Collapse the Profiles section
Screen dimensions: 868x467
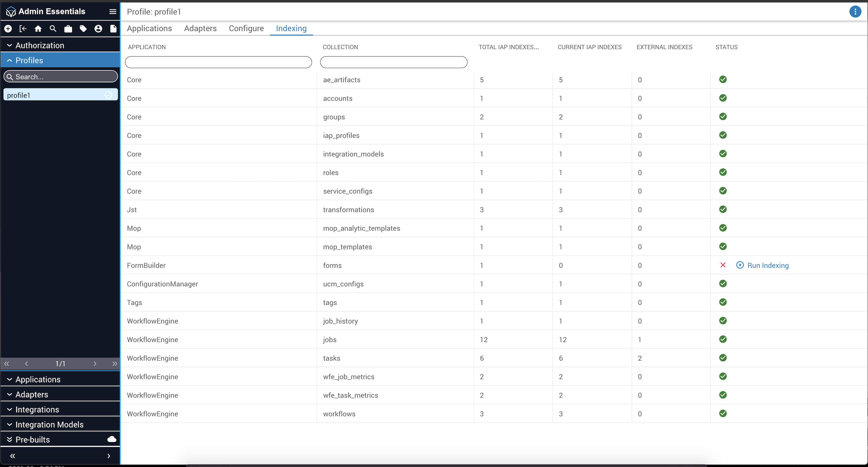[x=29, y=60]
